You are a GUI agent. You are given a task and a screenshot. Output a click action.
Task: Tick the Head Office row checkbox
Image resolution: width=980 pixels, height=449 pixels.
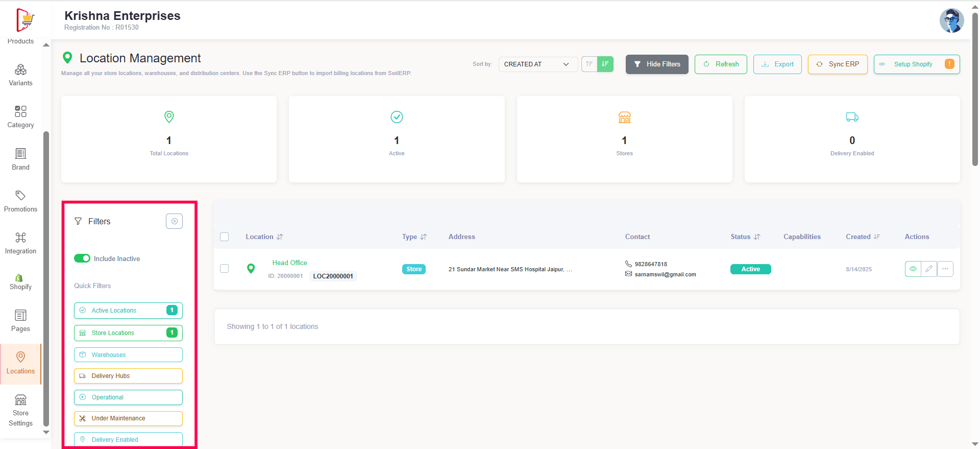click(x=224, y=268)
